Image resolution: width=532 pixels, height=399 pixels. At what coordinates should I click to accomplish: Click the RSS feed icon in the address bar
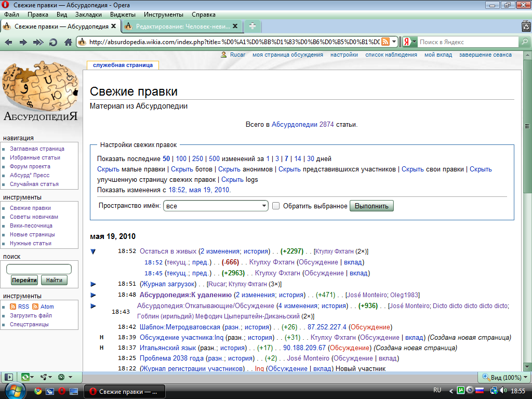pos(385,42)
